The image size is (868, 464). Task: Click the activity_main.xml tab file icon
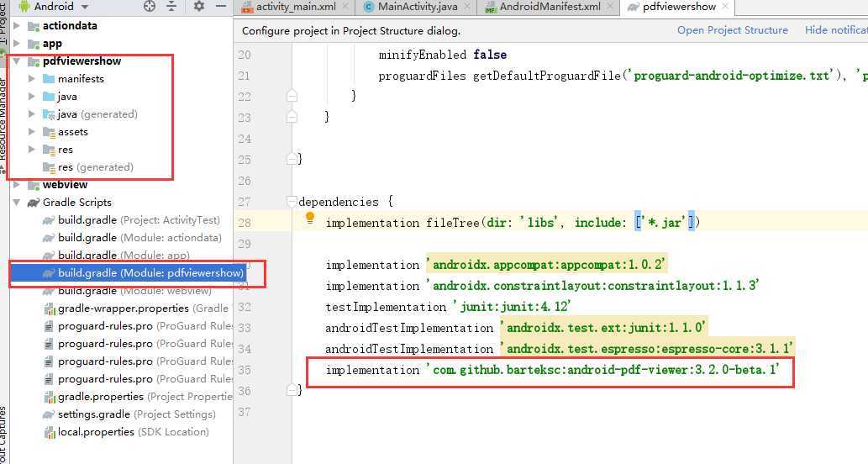[246, 8]
